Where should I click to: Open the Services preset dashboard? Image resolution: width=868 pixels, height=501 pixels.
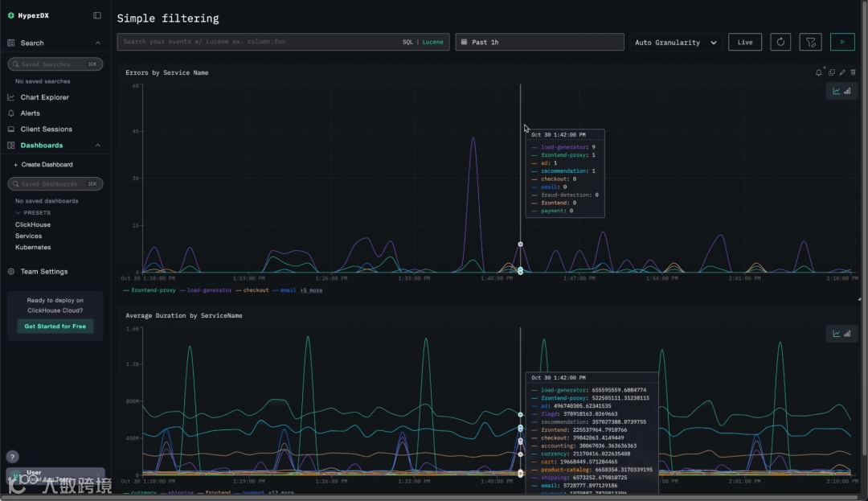tap(28, 236)
